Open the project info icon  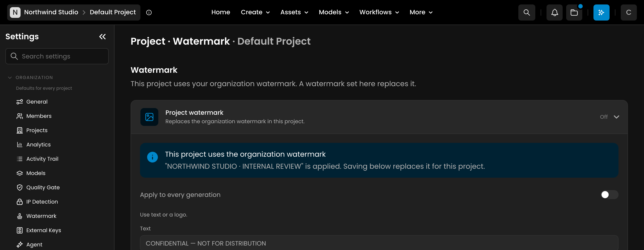click(x=149, y=12)
